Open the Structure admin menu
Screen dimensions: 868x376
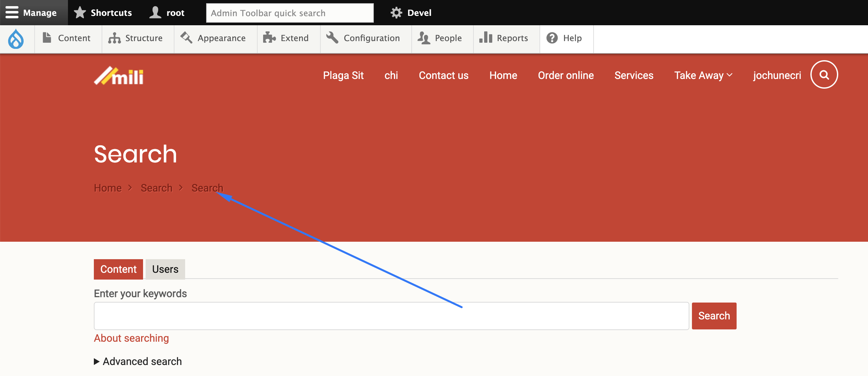pos(136,38)
